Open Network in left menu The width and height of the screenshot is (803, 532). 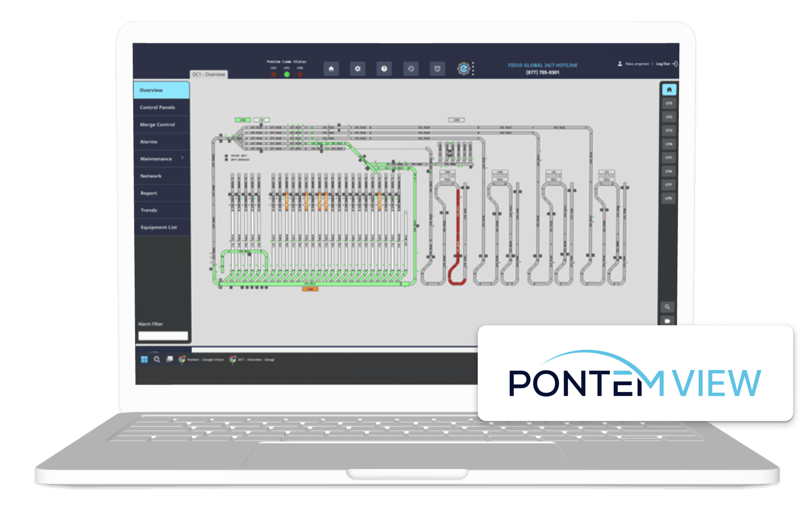pos(161,176)
